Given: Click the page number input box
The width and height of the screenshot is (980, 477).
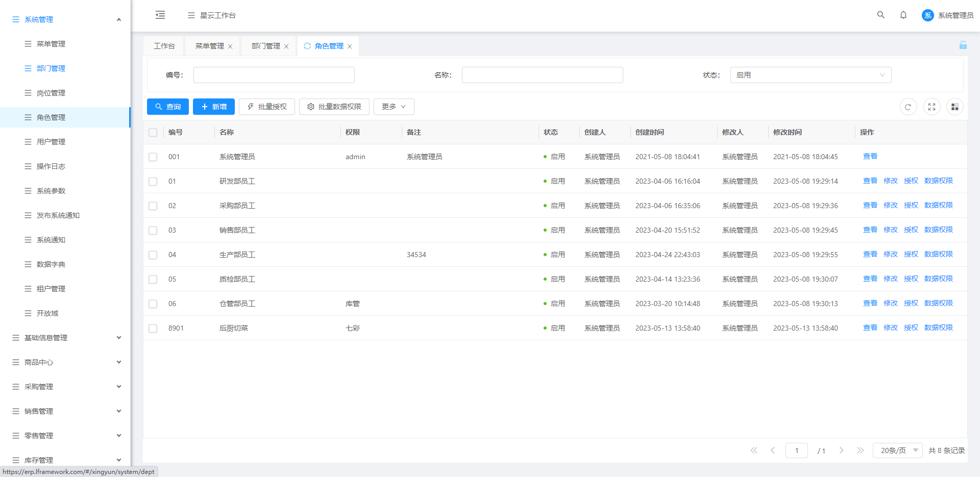Looking at the screenshot, I should point(797,450).
